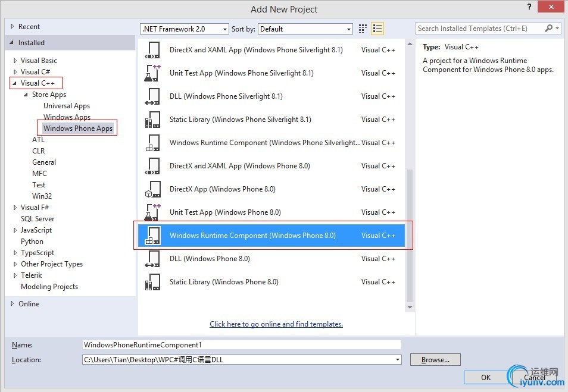The width and height of the screenshot is (568, 392).
Task: Click template list scroll down arrow
Action: click(410, 308)
